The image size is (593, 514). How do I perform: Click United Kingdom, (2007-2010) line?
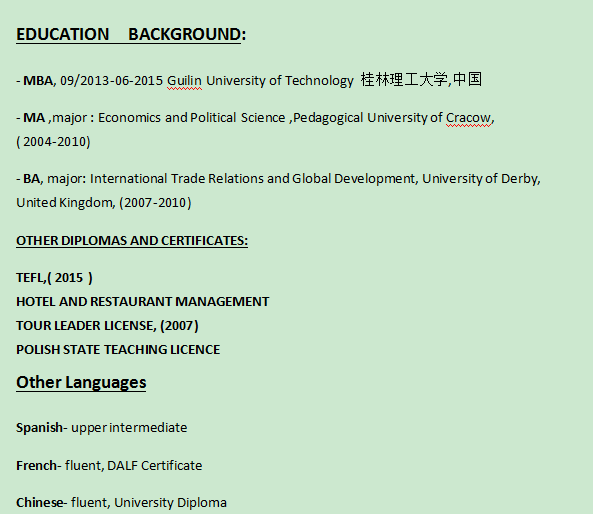104,203
